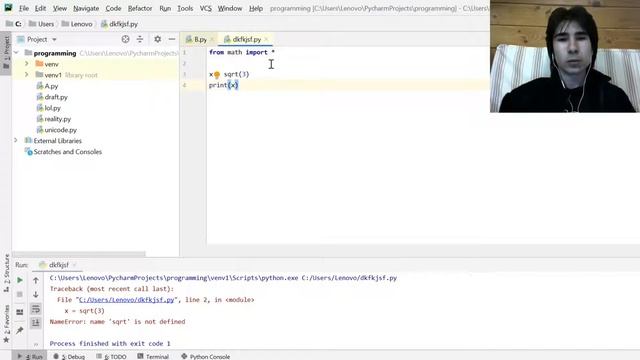Close the dkfkjsf.py editor tab

(x=266, y=40)
